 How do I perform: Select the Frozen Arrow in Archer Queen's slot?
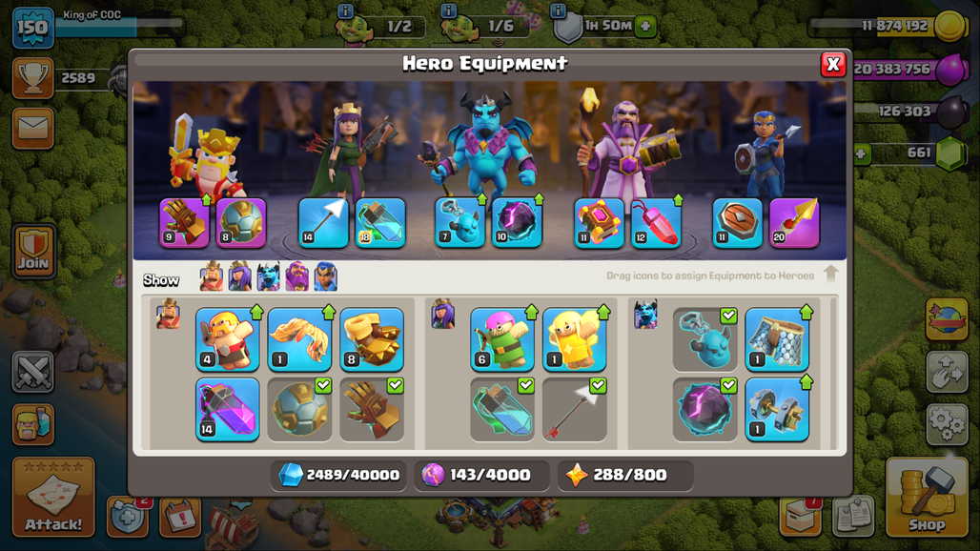[323, 223]
